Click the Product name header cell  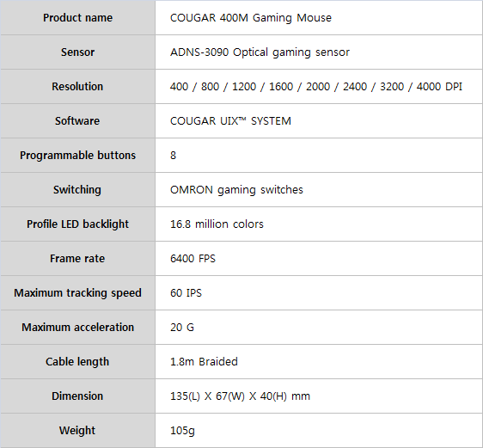click(x=77, y=17)
